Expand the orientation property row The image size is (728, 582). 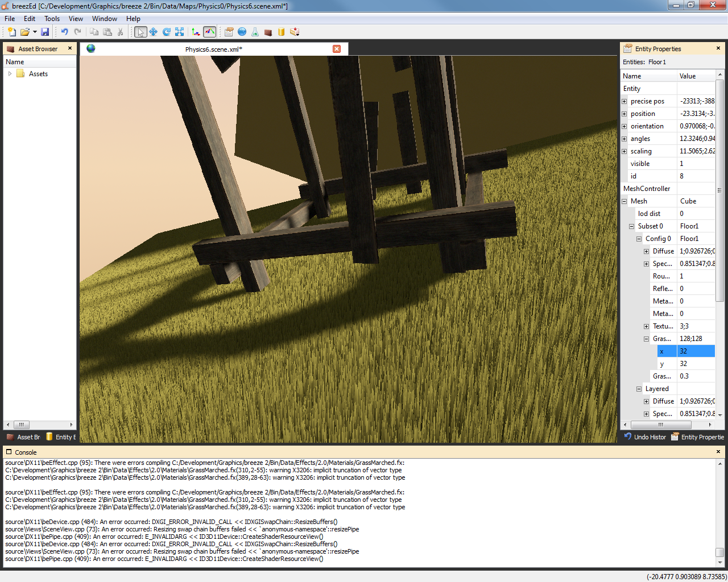coord(624,126)
